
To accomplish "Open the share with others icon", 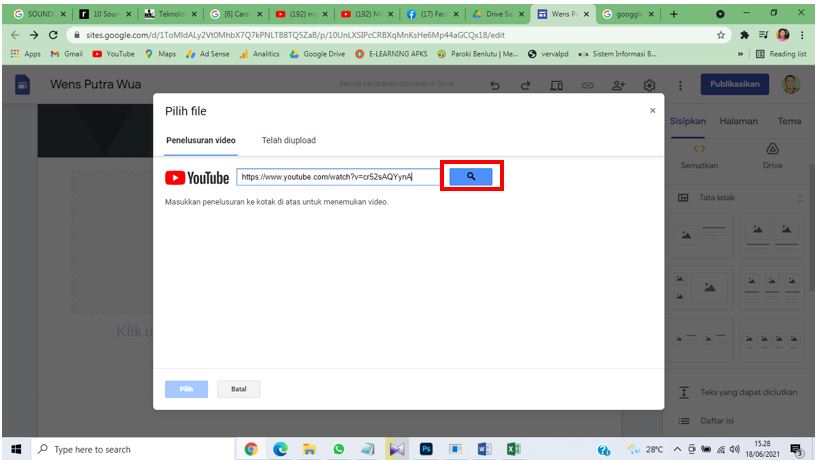I will click(x=619, y=86).
